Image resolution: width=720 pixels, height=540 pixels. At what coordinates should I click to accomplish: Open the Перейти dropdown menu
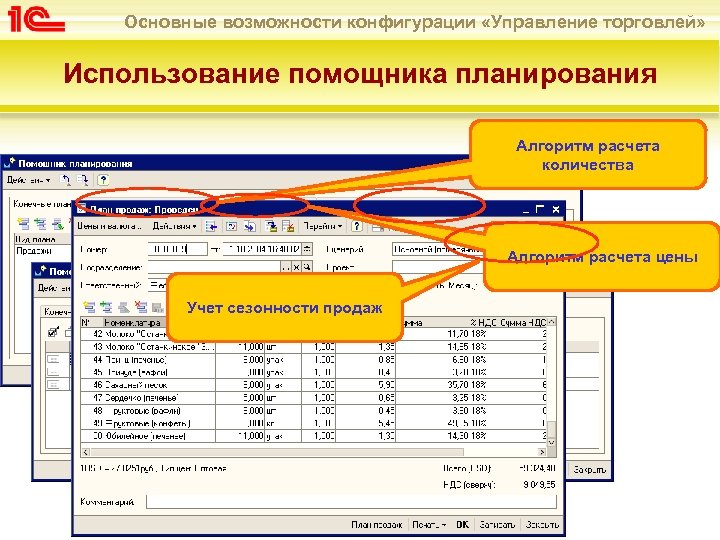323,226
